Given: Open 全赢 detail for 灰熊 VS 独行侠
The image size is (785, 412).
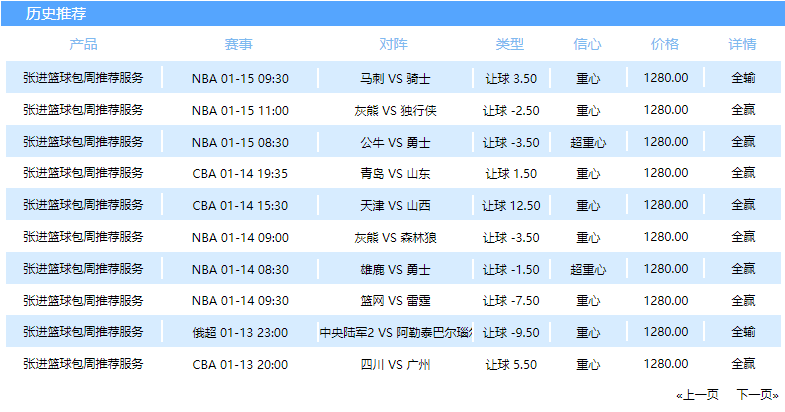Looking at the screenshot, I should pyautogui.click(x=743, y=110).
